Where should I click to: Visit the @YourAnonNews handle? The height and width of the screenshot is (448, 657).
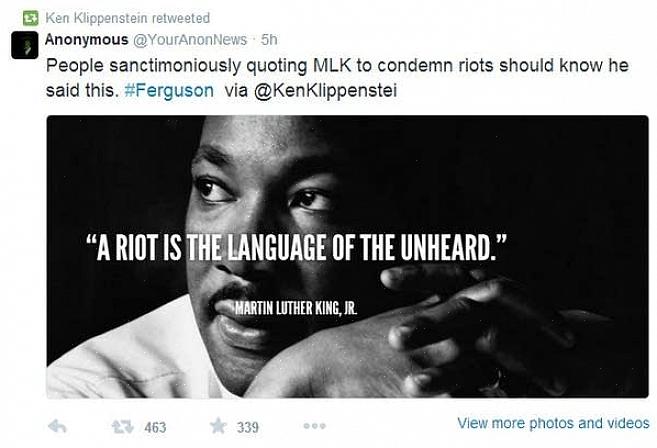[190, 40]
